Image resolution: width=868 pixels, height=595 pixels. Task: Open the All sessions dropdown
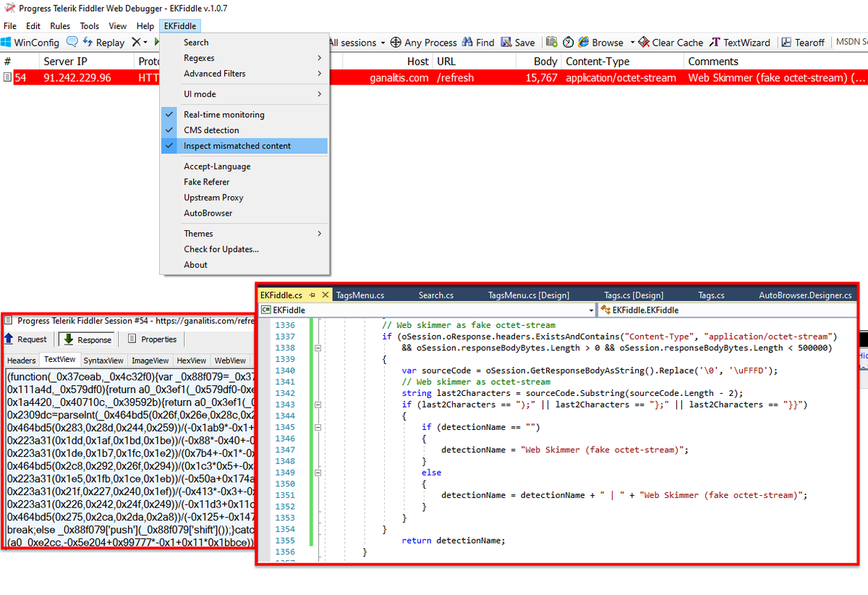pyautogui.click(x=358, y=43)
